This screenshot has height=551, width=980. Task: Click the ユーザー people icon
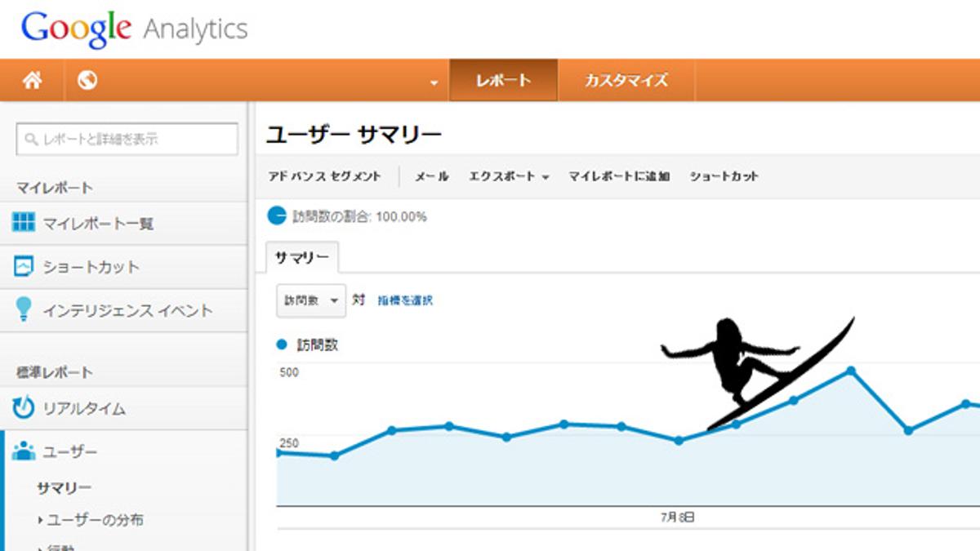[24, 451]
